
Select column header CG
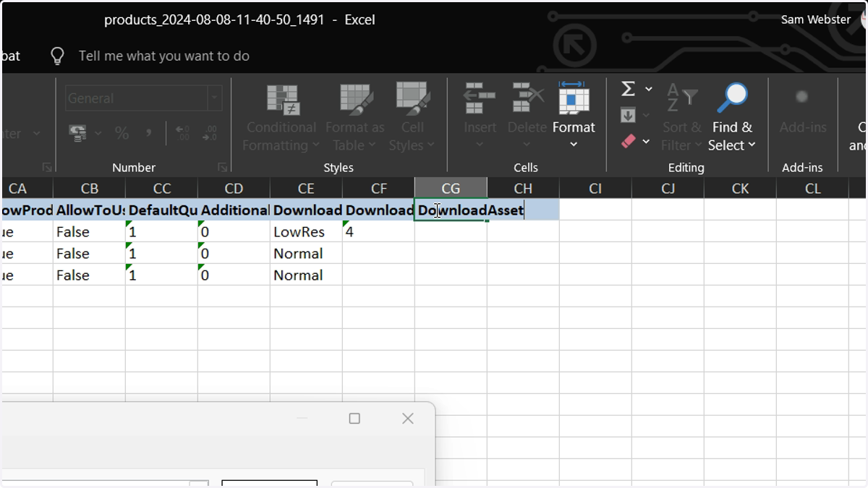click(x=451, y=189)
